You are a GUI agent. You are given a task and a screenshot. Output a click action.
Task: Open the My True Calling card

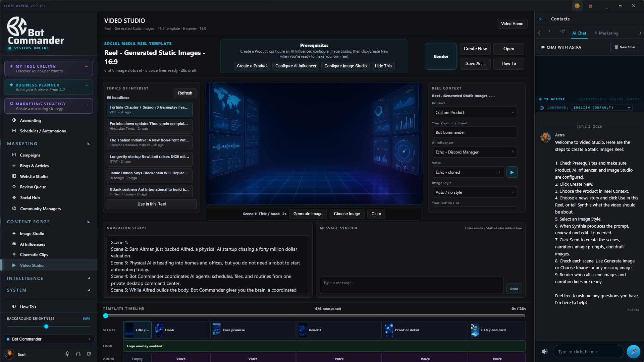click(49, 68)
